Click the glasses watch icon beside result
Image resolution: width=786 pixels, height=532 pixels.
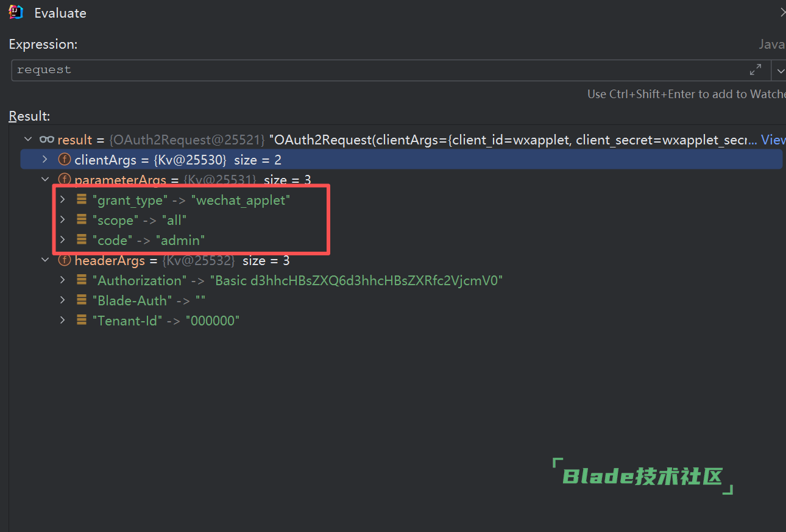pyautogui.click(x=47, y=140)
